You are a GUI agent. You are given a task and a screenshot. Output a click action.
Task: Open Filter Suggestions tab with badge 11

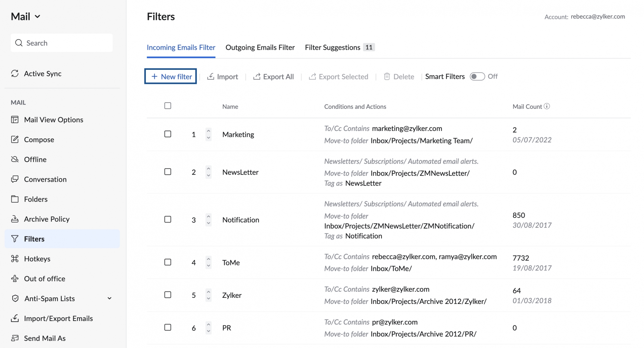click(339, 47)
